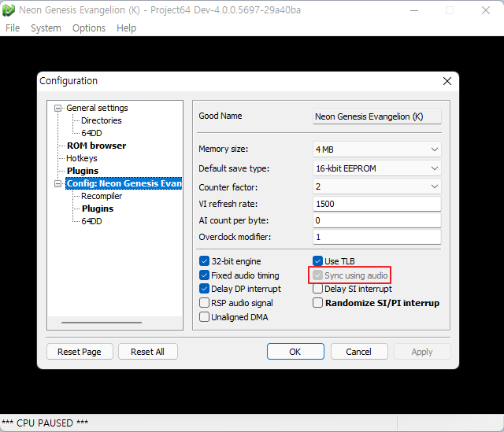Select 64DD under General settings
The image size is (504, 432).
coord(91,133)
